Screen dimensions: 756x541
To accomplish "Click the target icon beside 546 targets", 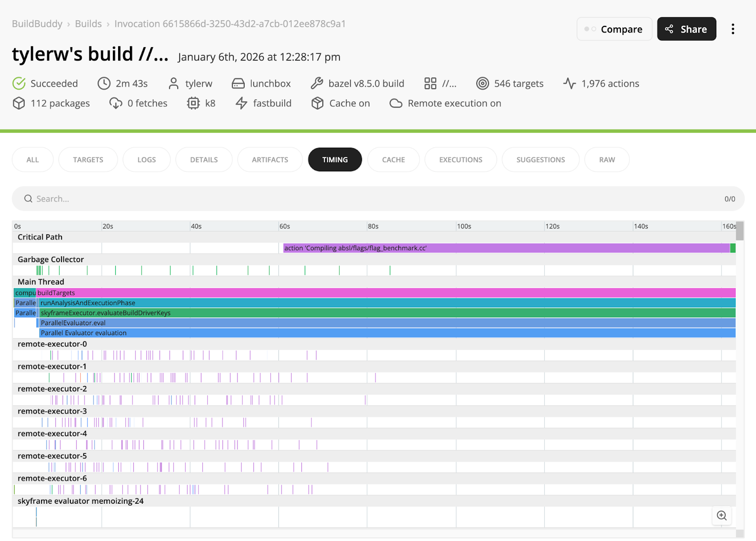I will click(482, 84).
